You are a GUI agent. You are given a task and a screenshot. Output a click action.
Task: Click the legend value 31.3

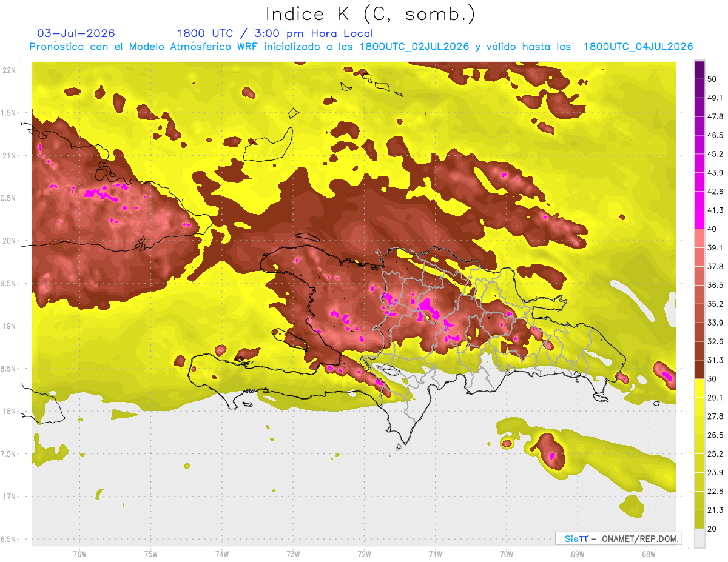point(715,360)
